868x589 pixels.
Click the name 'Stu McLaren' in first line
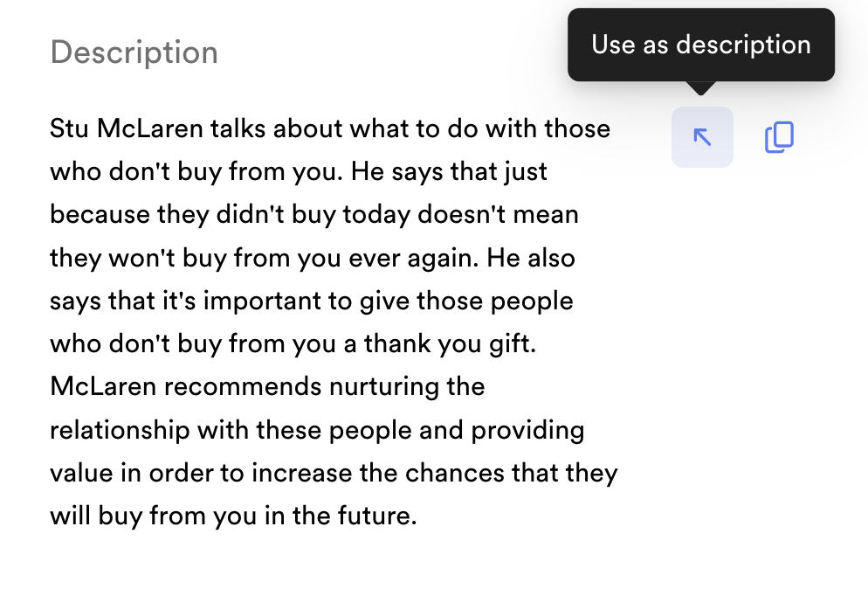click(x=127, y=128)
